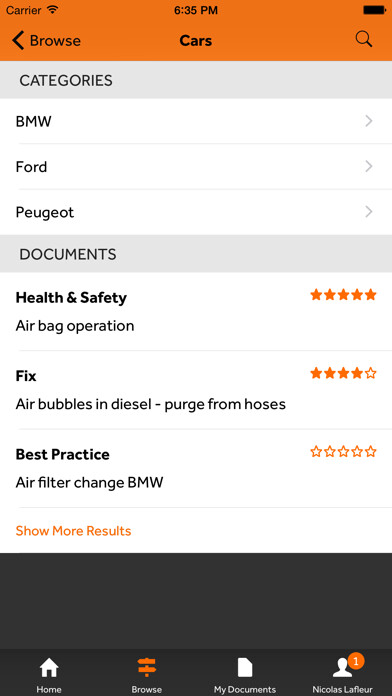Click the five-star rating for Health & Safety
The width and height of the screenshot is (392, 696).
(x=343, y=295)
